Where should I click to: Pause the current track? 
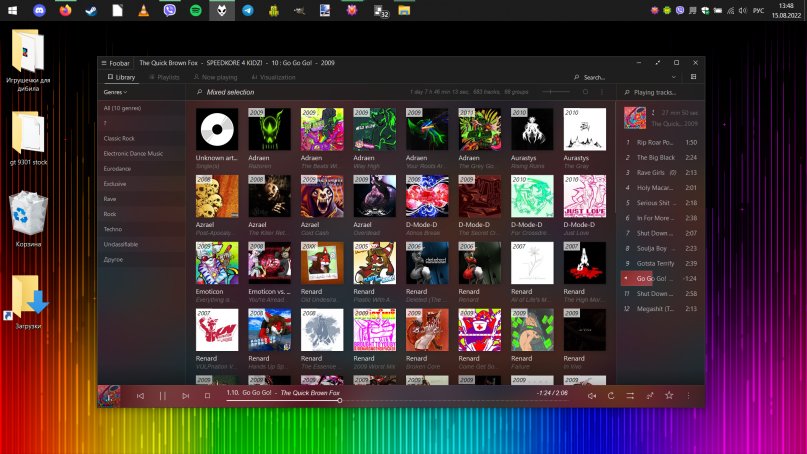tap(163, 396)
